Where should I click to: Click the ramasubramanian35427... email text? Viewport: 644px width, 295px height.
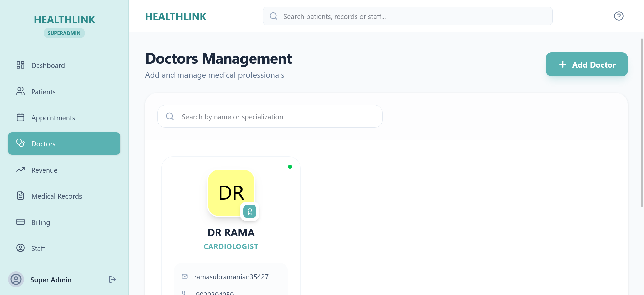234,277
